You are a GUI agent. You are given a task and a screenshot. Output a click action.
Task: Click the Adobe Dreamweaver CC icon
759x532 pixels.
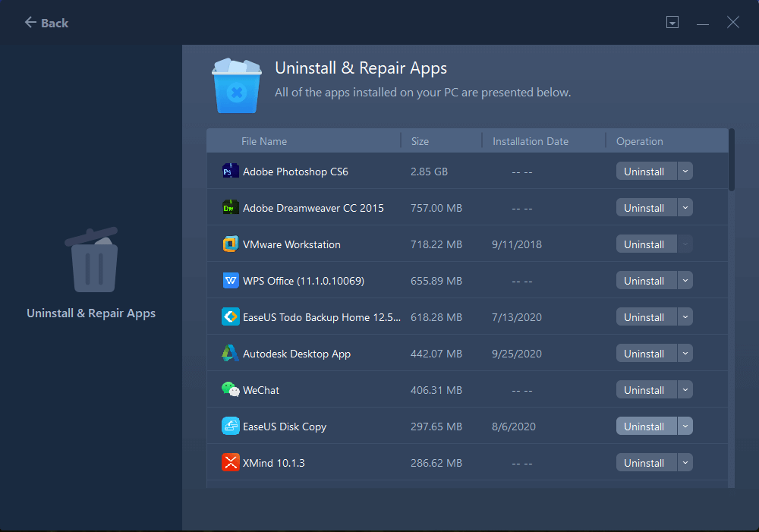point(230,208)
